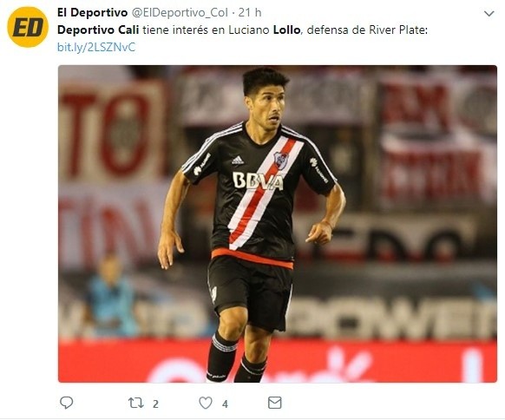The image size is (505, 420).
Task: Like the tweet with heart icon
Action: pos(206,403)
